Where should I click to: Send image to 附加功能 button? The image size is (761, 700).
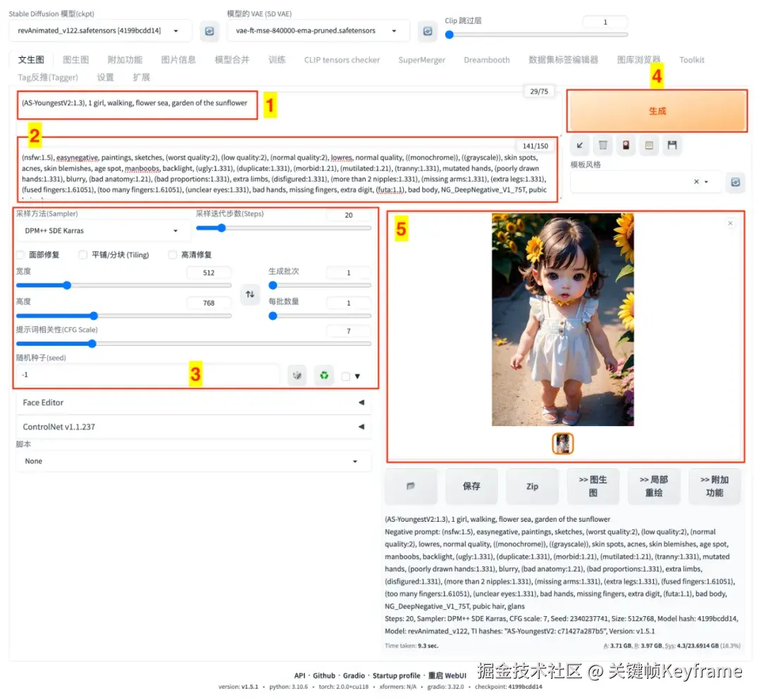coord(714,486)
